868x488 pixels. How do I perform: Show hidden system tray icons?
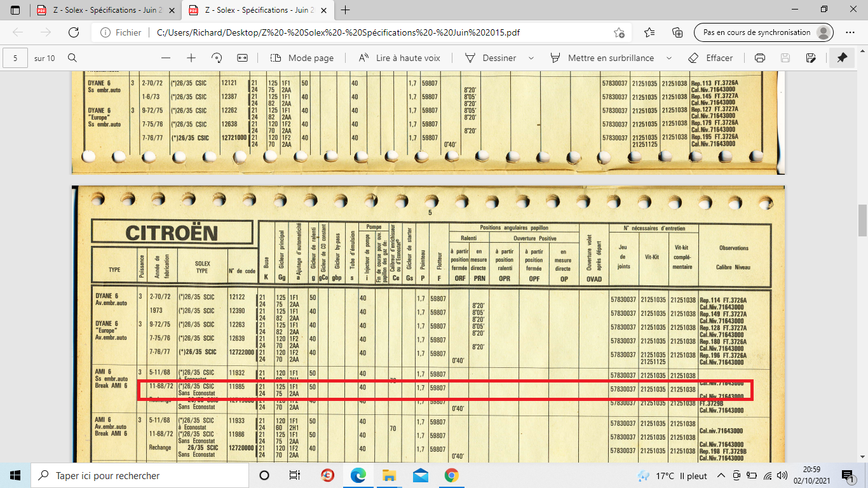click(721, 476)
